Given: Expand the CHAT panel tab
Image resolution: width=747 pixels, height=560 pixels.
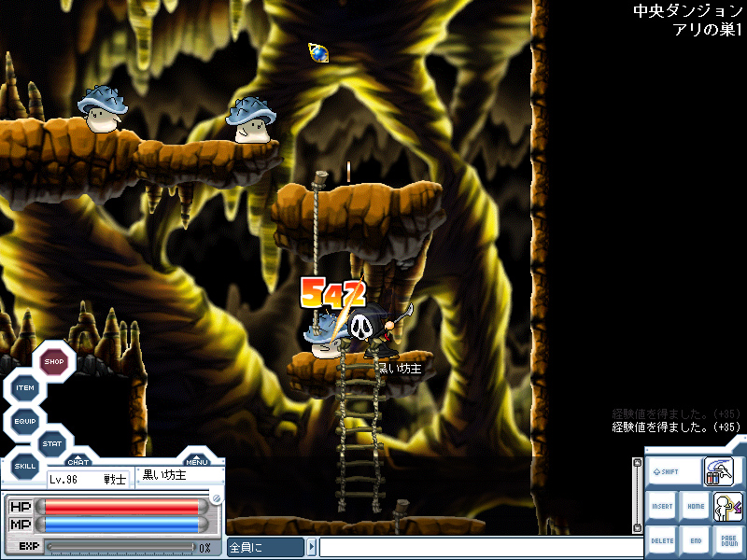Looking at the screenshot, I should click(79, 460).
